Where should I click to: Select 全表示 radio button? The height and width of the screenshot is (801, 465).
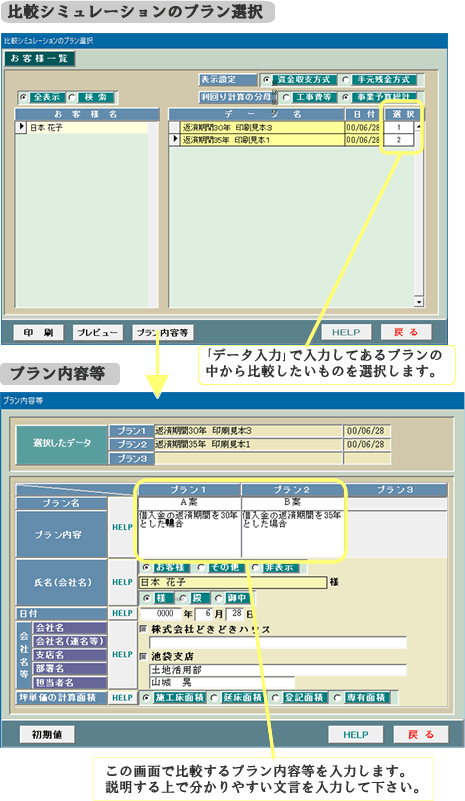tap(23, 97)
